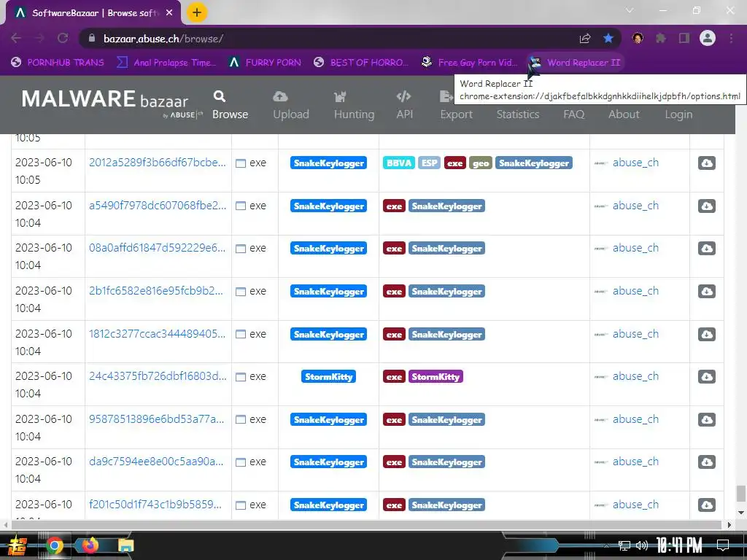Viewport: 747px width, 560px height.
Task: Open Chrome from the taskbar
Action: (x=54, y=545)
